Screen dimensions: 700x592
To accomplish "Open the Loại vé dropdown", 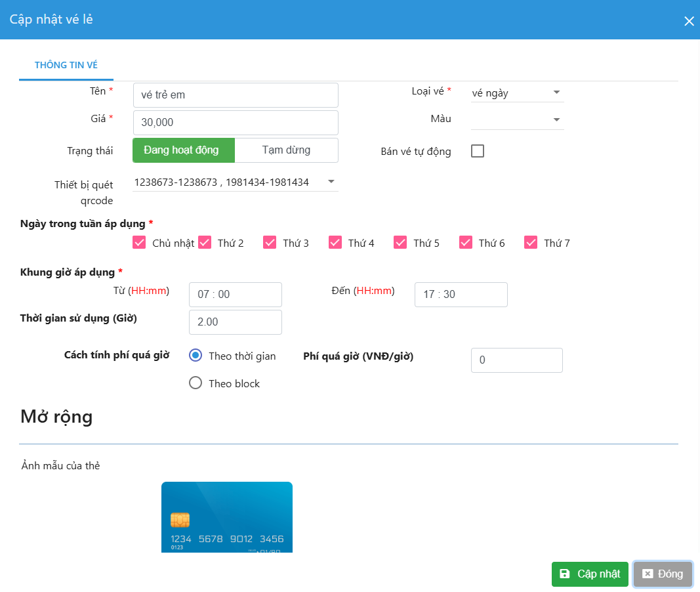I will 517,93.
